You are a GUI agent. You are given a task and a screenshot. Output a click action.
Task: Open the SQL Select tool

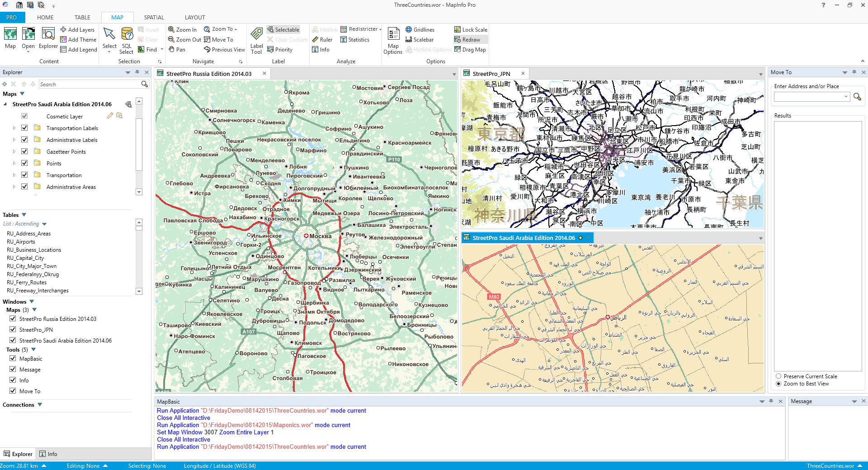(127, 41)
